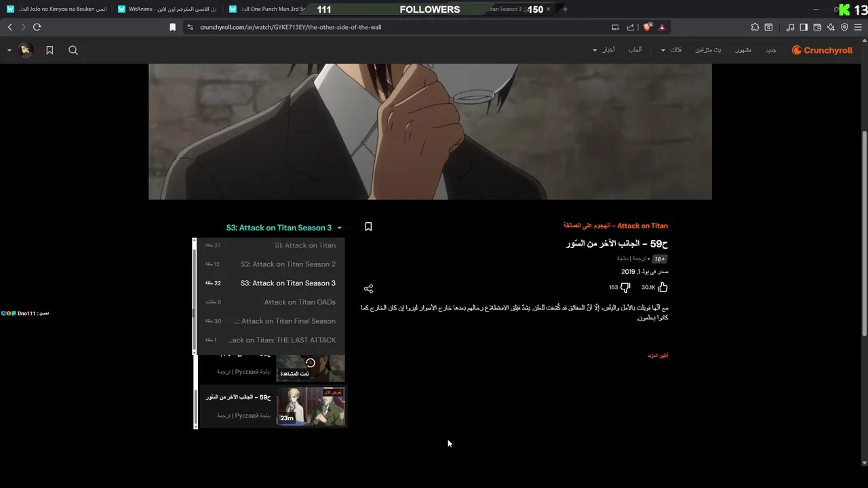Open the بث متزامن (Simulcast) nav link

(x=708, y=50)
